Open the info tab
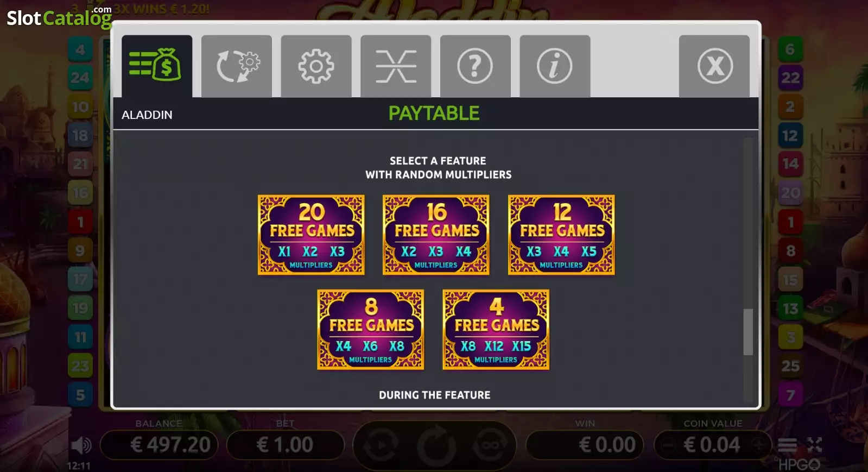The image size is (868, 472). 555,66
